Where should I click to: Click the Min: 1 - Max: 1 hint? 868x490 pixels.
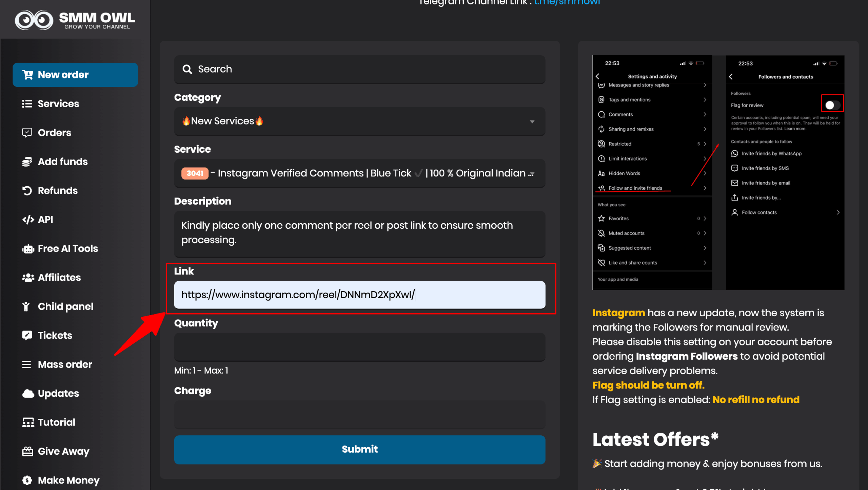[201, 371]
